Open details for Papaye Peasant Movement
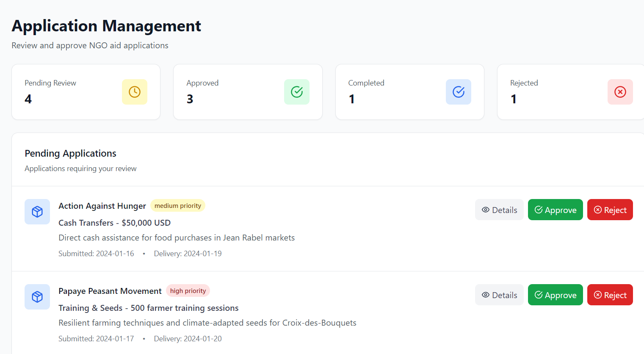The height and width of the screenshot is (354, 644). tap(499, 295)
